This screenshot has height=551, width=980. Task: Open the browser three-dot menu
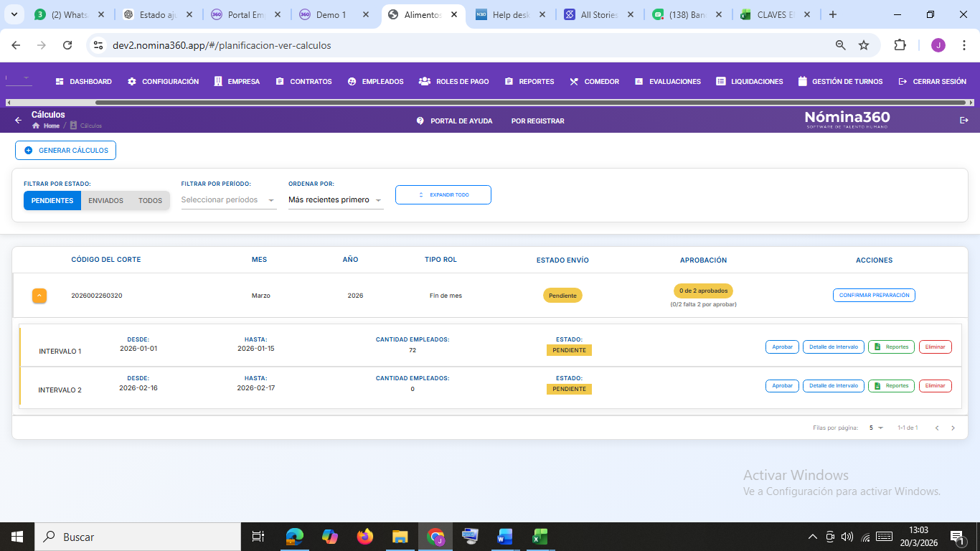click(x=963, y=45)
